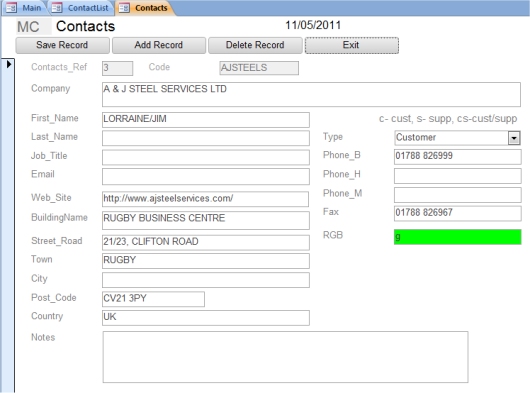The width and height of the screenshot is (530, 393).
Task: Click the Post_Code label
Action: [53, 298]
